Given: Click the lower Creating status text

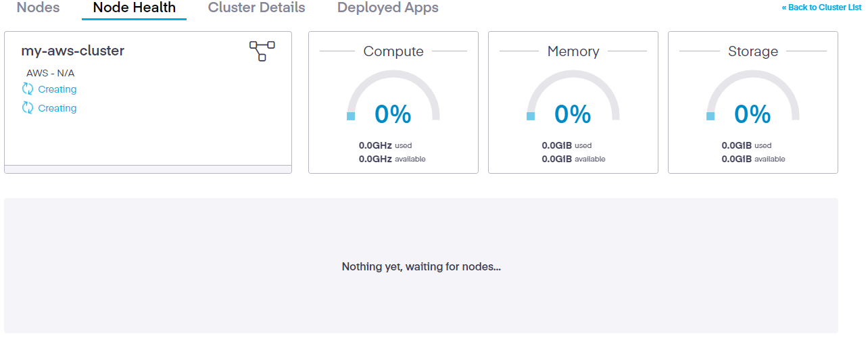Looking at the screenshot, I should pyautogui.click(x=57, y=108).
